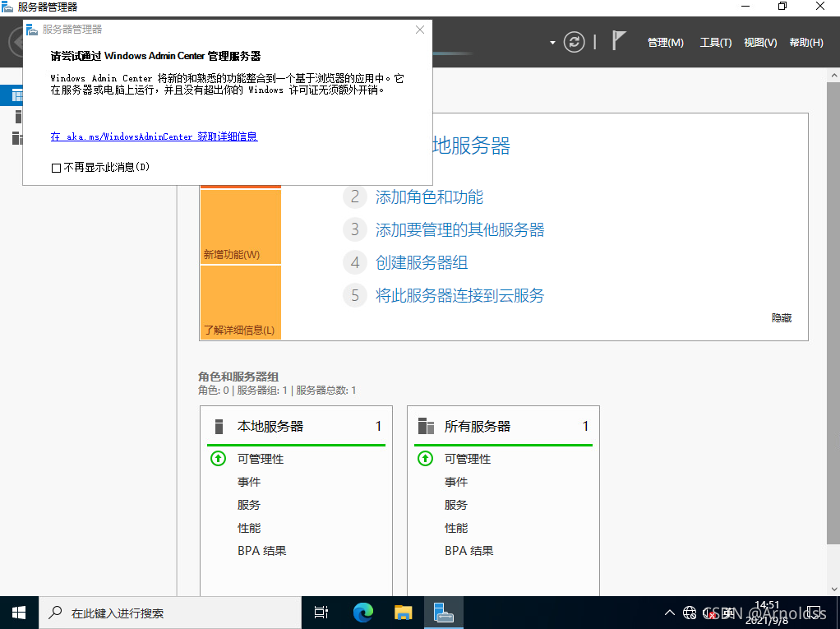The image size is (840, 629).
Task: Close the Windows Admin Center popup dialog
Action: coord(420,30)
